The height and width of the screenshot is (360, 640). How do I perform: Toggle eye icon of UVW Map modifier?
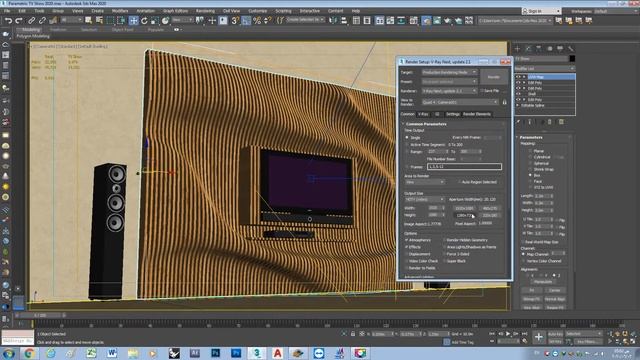click(518, 77)
